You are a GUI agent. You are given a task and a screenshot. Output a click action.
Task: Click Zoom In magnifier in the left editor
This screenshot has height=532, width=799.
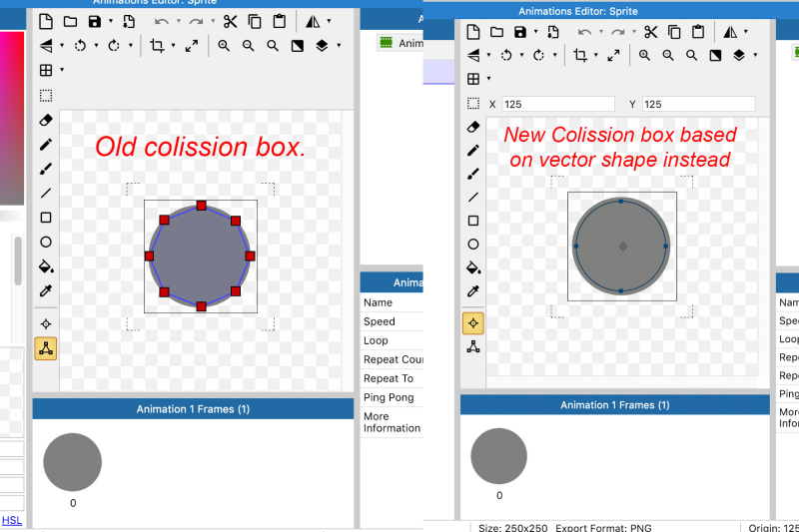(x=224, y=46)
